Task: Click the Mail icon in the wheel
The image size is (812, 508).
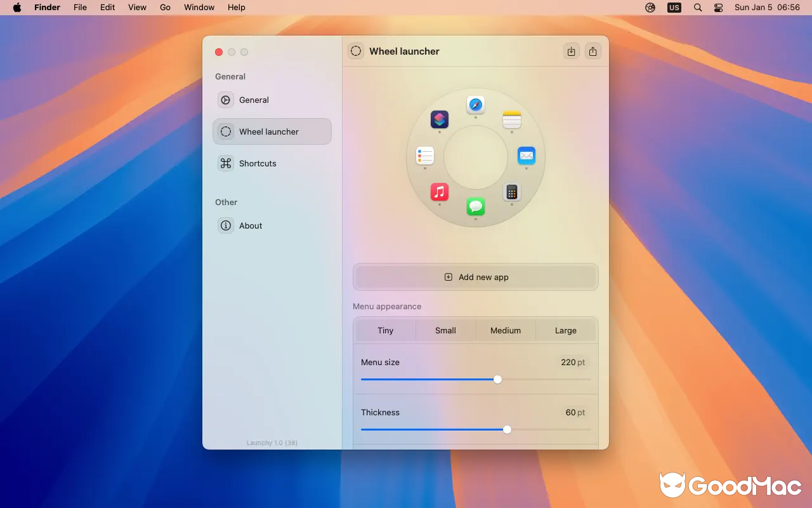Action: [x=527, y=156]
